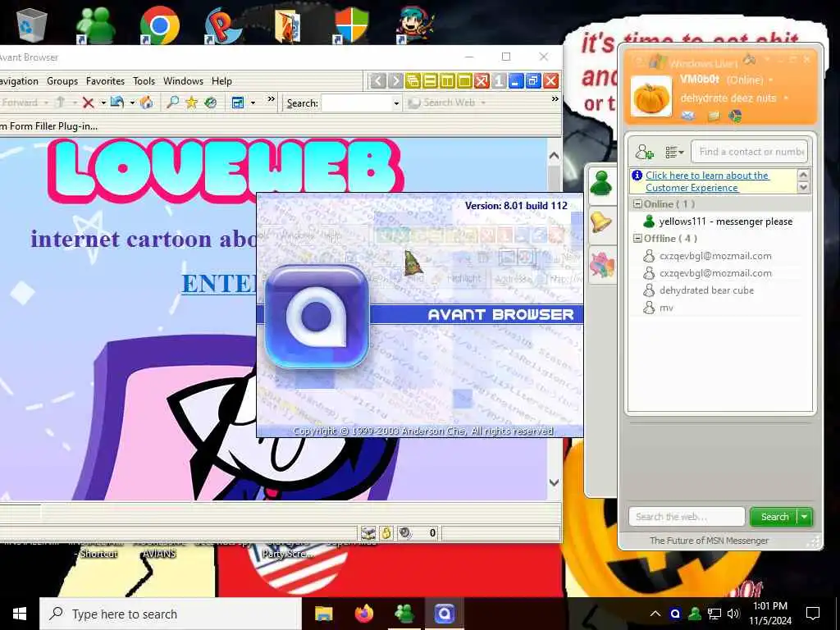Image resolution: width=840 pixels, height=630 pixels.
Task: Open the Favorites menu
Action: point(105,81)
